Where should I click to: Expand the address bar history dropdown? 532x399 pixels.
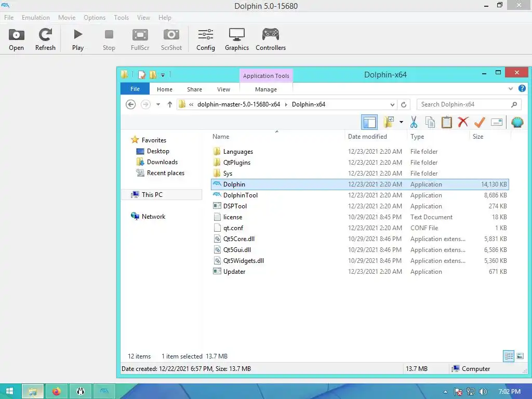tap(392, 104)
